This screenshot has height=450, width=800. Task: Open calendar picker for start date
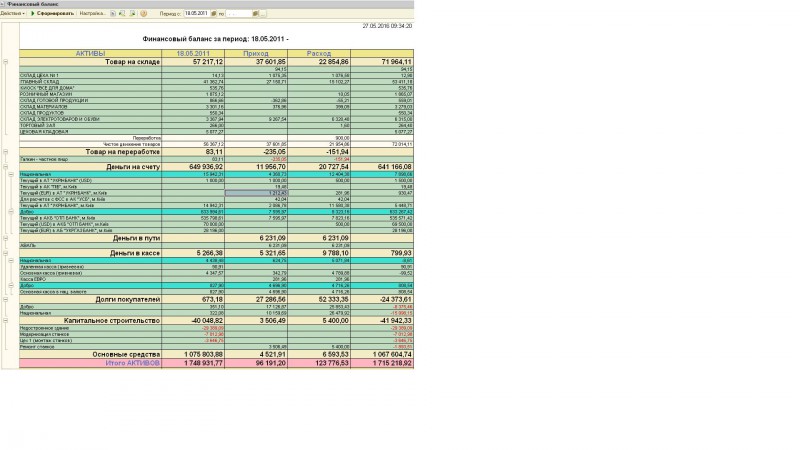click(x=214, y=13)
